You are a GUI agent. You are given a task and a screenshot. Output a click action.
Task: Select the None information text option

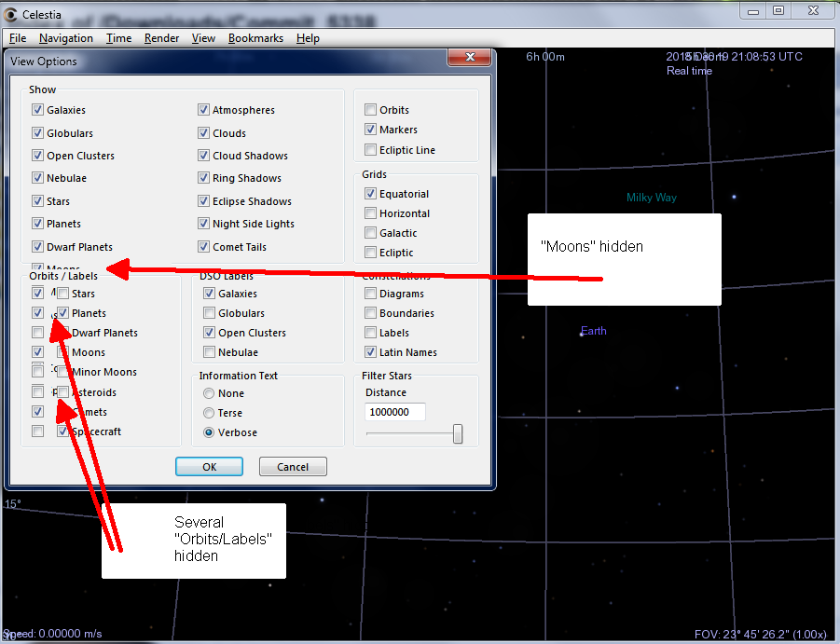pos(209,393)
